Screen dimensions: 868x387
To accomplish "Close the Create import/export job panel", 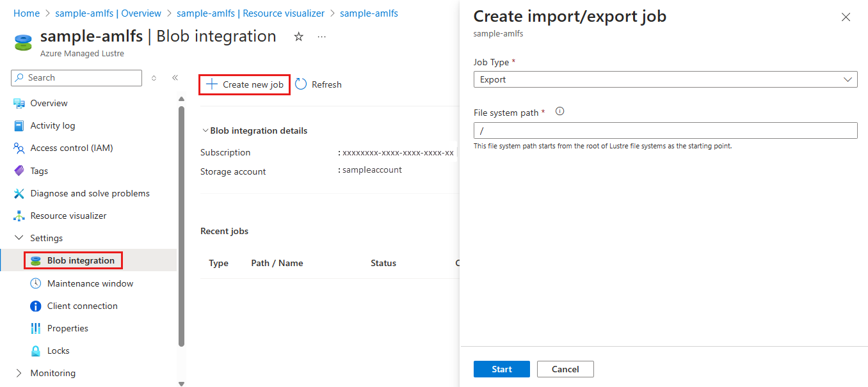I will (x=846, y=17).
